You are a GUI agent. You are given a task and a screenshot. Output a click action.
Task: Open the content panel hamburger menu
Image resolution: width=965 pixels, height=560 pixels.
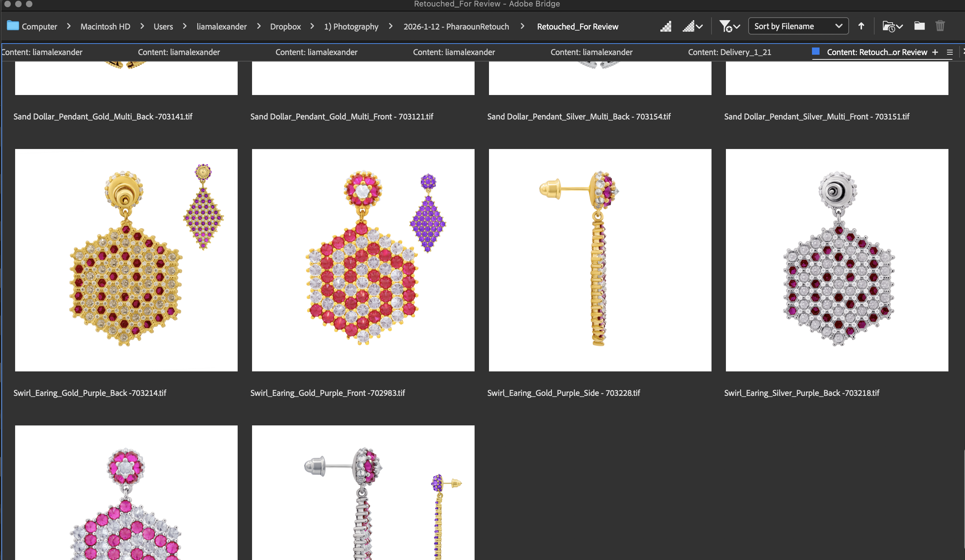(x=949, y=53)
